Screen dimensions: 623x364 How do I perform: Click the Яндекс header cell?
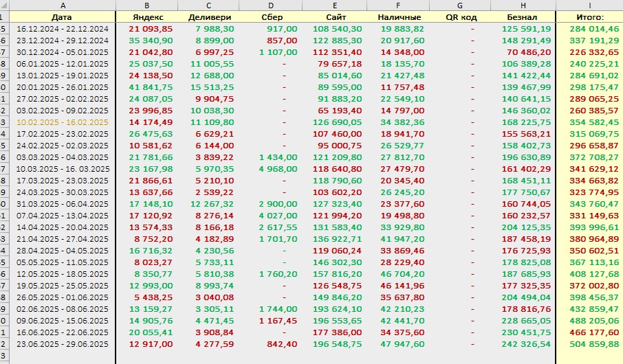(x=147, y=17)
